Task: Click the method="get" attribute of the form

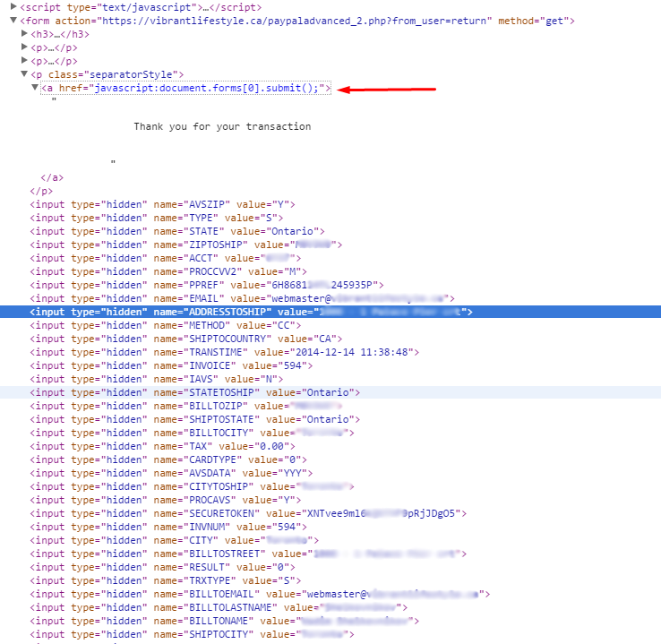Action: click(533, 21)
